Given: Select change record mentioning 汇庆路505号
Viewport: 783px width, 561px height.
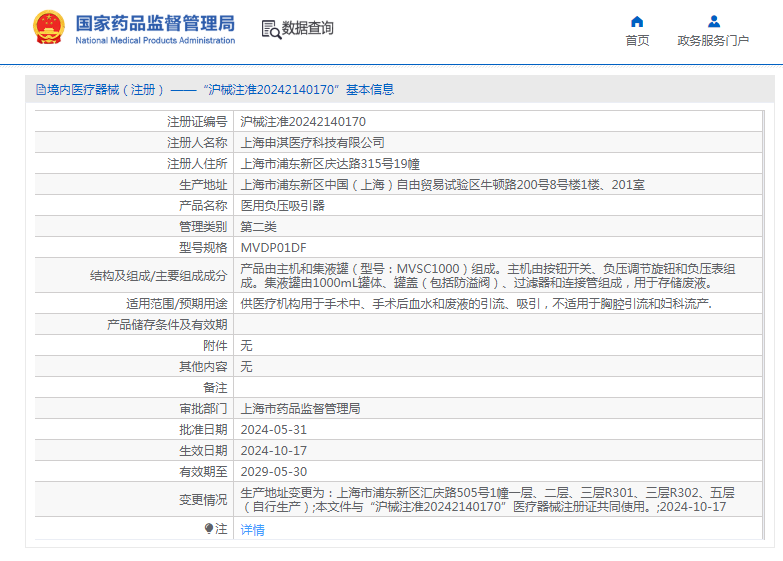Looking at the screenshot, I should (487, 500).
